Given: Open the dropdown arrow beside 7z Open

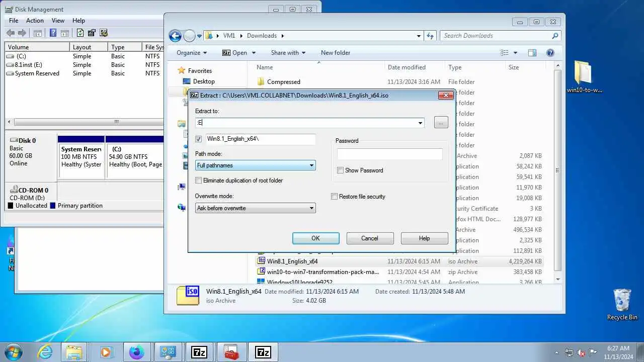Looking at the screenshot, I should click(254, 53).
